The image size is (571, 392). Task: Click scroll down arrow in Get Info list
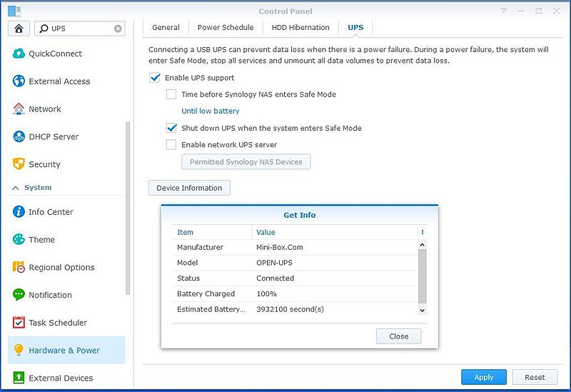(x=422, y=310)
